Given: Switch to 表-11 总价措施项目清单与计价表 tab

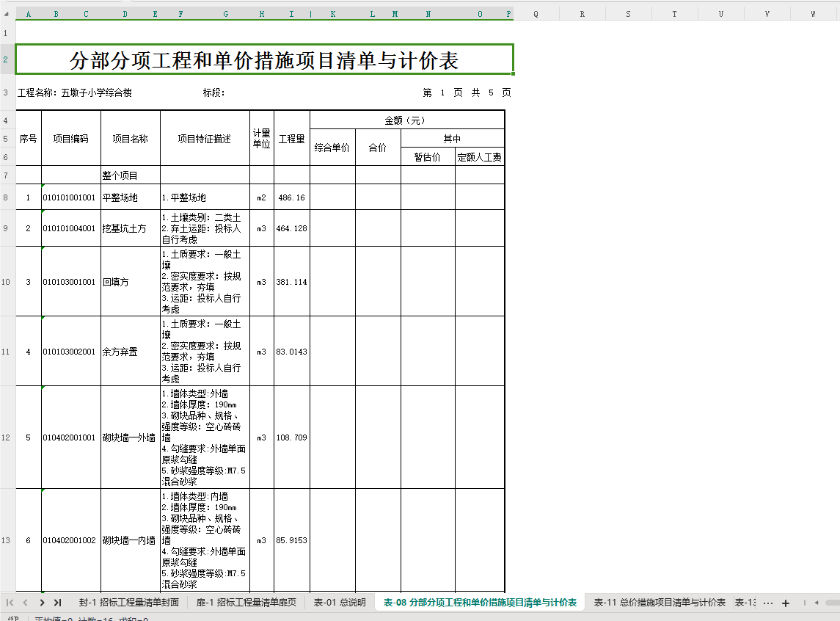Looking at the screenshot, I should [660, 603].
